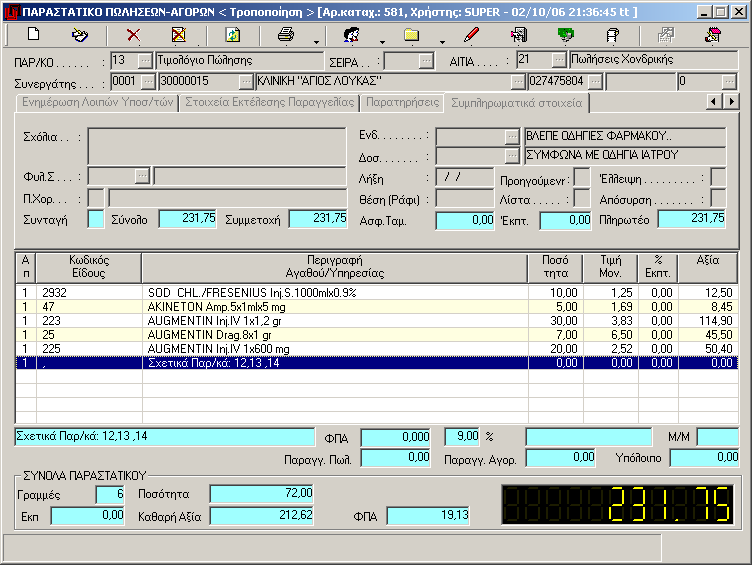Open the dropdown arrow next to printer icon
The image size is (752, 565).
click(x=316, y=42)
